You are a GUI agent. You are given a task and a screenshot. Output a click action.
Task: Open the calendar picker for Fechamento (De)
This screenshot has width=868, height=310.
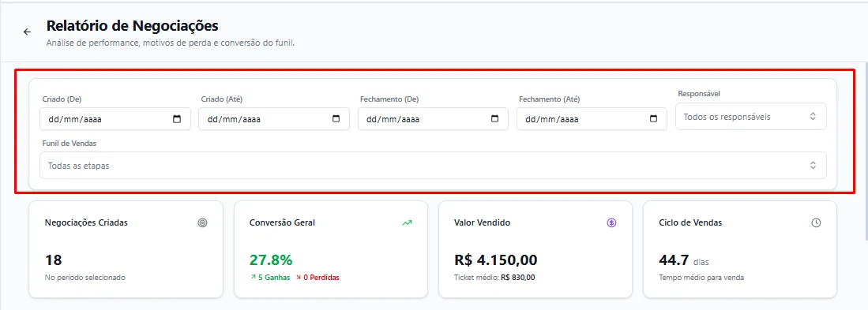[495, 119]
